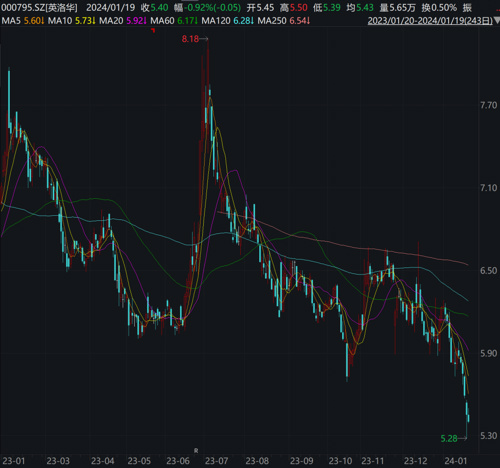Image resolution: width=500 pixels, height=468 pixels.
Task: Click the MA250 6.54 indicator label
Action: [x=284, y=21]
